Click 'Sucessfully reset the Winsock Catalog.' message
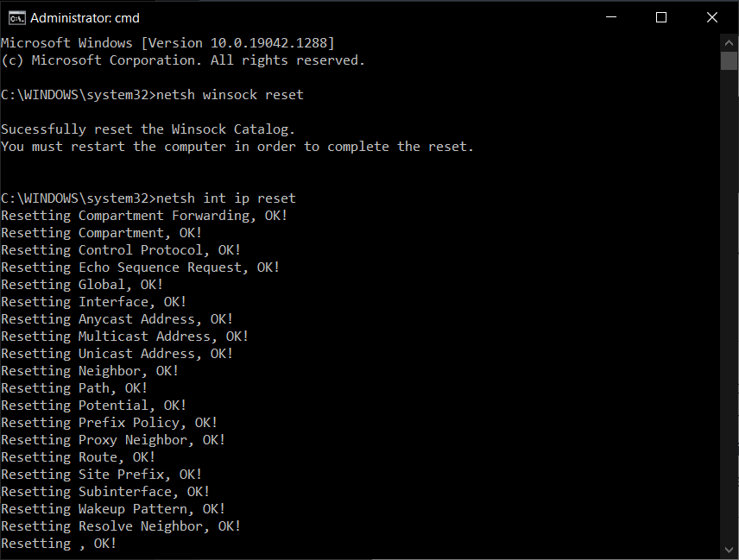The width and height of the screenshot is (739, 560). coord(148,129)
